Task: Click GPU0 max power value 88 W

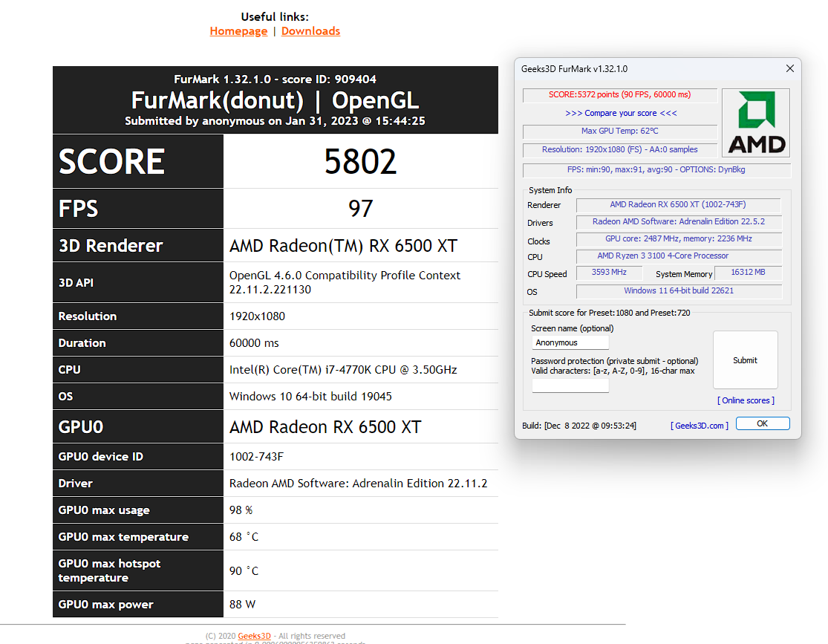Action: (242, 605)
